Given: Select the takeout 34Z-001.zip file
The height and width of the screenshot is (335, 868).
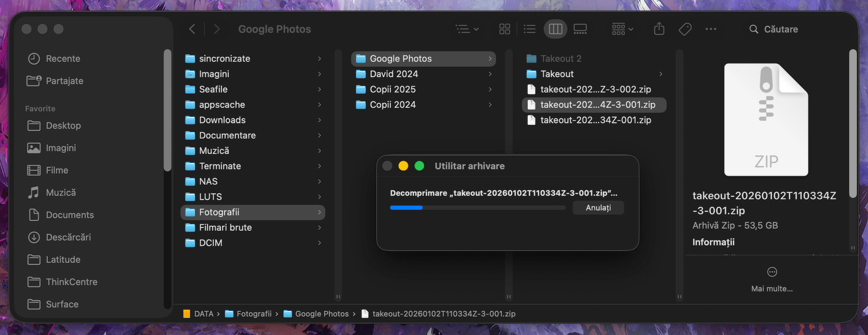Looking at the screenshot, I should (x=596, y=120).
